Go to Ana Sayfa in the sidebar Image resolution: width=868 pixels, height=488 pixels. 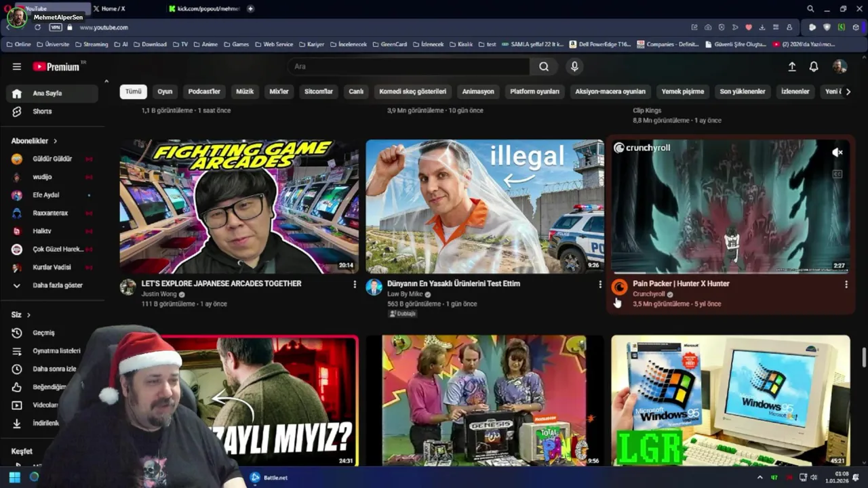52,94
